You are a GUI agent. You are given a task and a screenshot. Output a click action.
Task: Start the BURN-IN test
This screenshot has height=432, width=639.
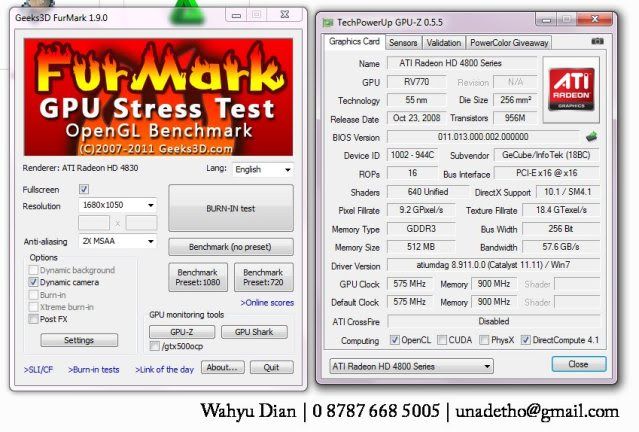click(231, 208)
